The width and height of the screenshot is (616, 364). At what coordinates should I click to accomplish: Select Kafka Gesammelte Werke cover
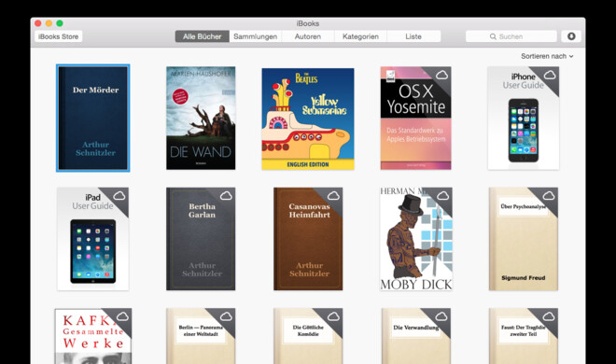(x=93, y=336)
